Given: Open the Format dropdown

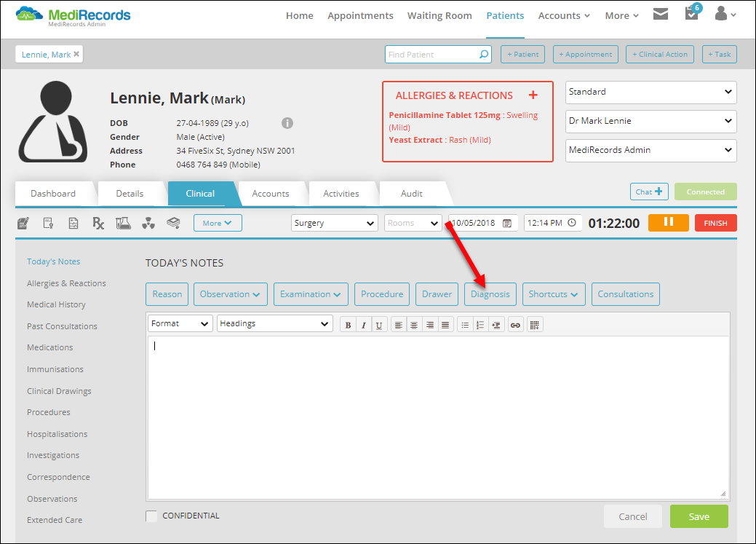Looking at the screenshot, I should click(x=180, y=323).
